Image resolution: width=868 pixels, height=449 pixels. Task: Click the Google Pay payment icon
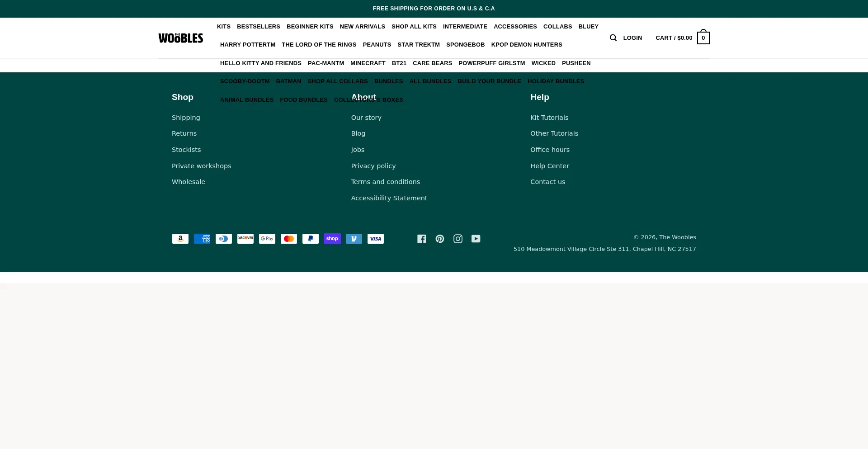[267, 239]
